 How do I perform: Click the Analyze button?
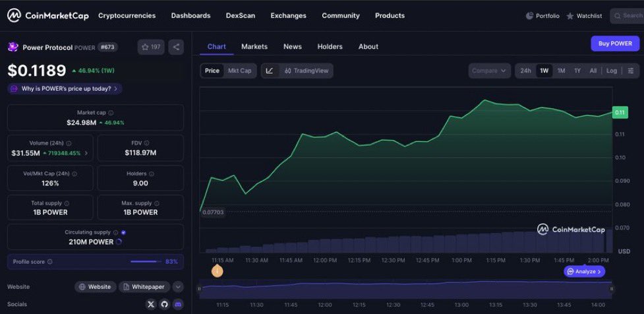click(x=585, y=272)
